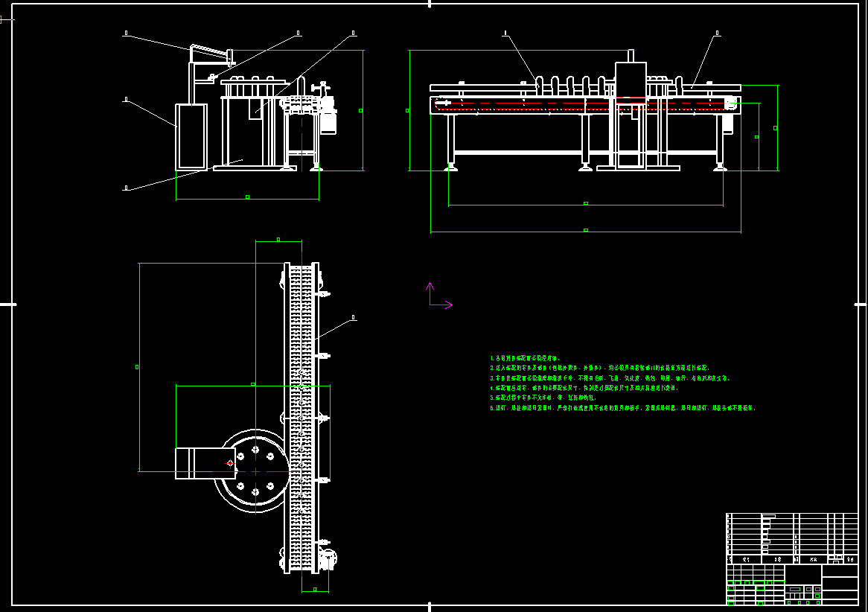Select the leader balloon pointing to the plan conveyor
The image size is (868, 612).
(353, 318)
